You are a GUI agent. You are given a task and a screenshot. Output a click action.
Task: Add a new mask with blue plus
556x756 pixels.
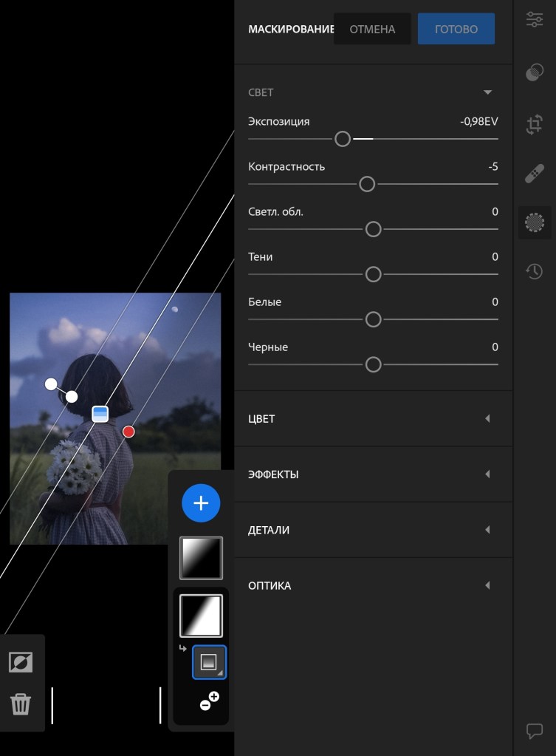pos(201,503)
